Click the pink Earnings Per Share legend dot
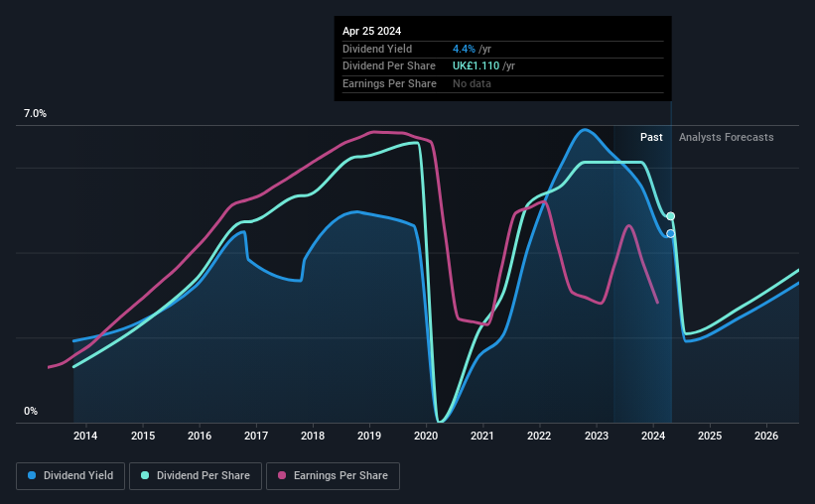 282,475
